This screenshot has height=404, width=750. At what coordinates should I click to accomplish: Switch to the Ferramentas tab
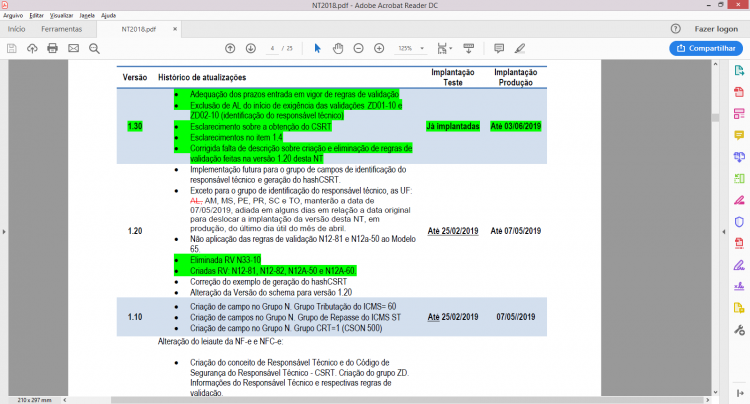[x=61, y=29]
